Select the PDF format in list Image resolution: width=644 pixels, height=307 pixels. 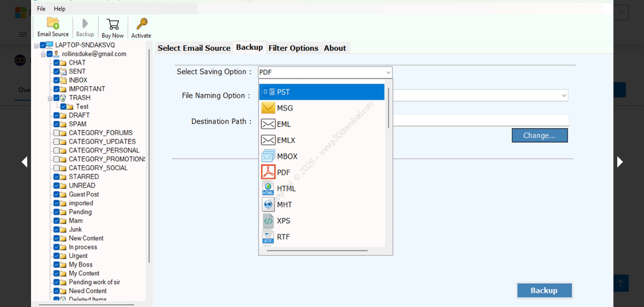click(284, 172)
